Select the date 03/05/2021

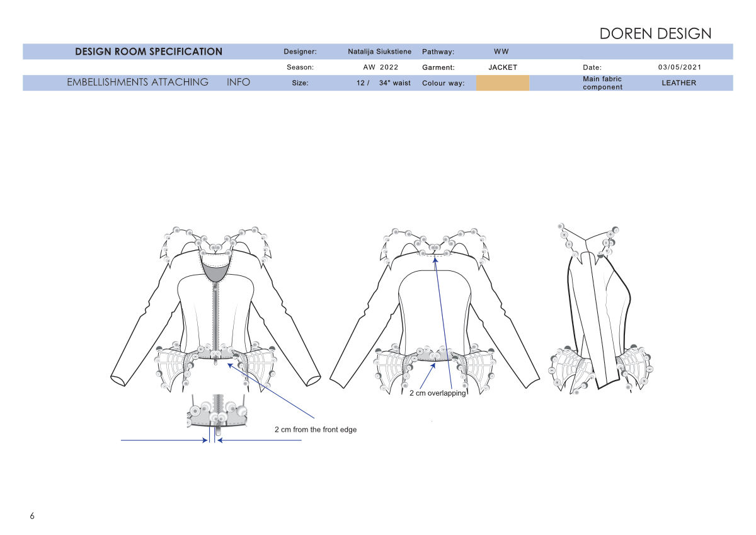[x=680, y=67]
